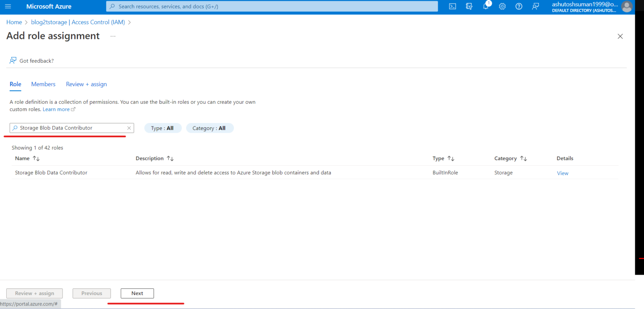The image size is (644, 309).
Task: View details of Storage Blob Data Contributor role
Action: 563,173
